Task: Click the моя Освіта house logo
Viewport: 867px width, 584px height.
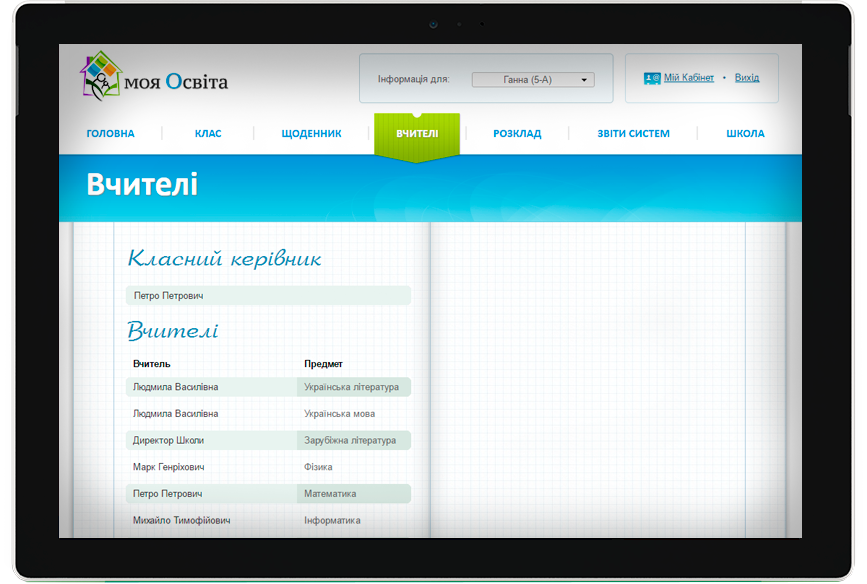Action: click(x=101, y=76)
